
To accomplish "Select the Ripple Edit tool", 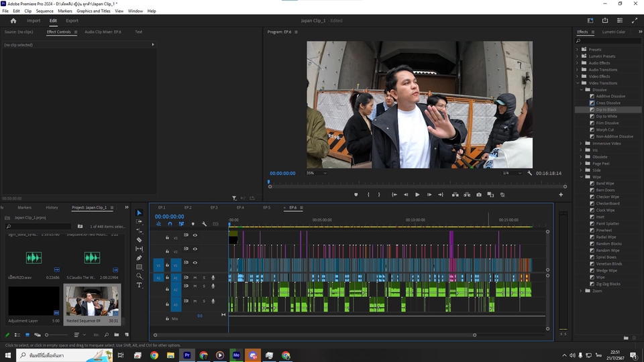I will pyautogui.click(x=140, y=231).
